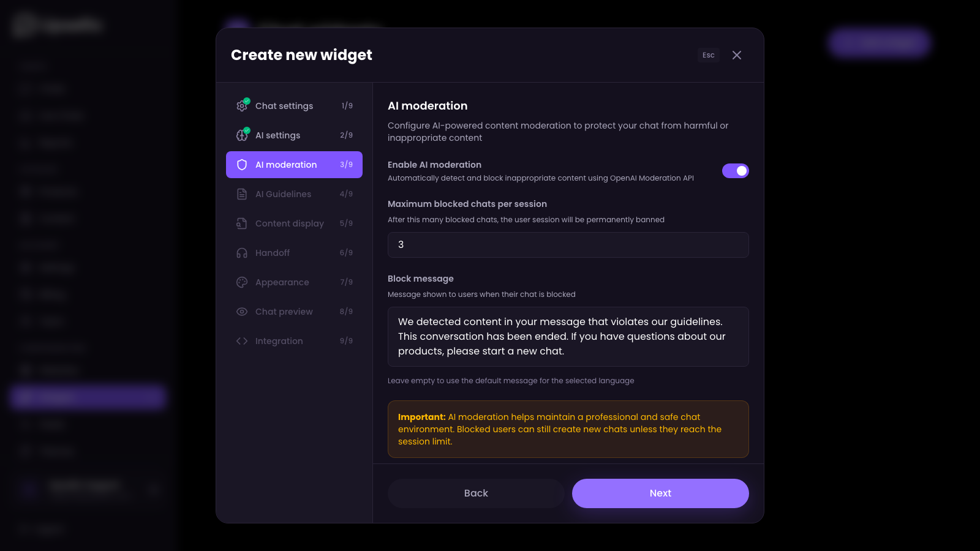This screenshot has width=980, height=551.
Task: Click the Next button
Action: (x=660, y=493)
